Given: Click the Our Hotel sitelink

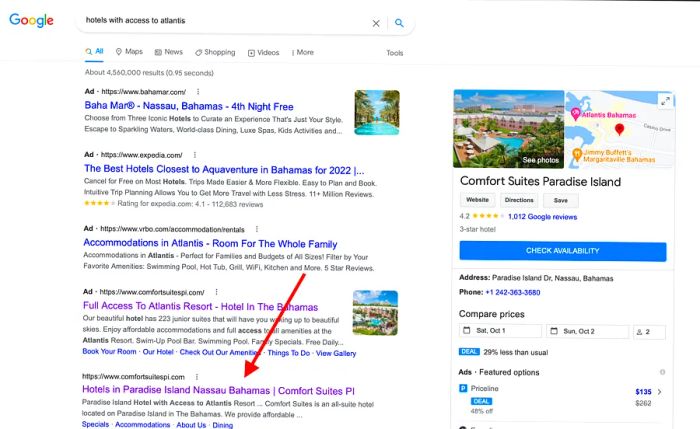Looking at the screenshot, I should pyautogui.click(x=158, y=352).
